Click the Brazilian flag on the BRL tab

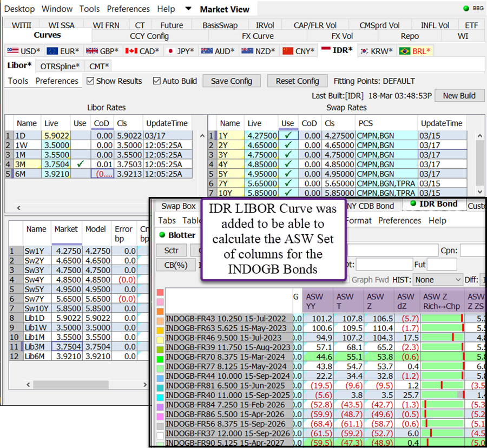pos(405,51)
